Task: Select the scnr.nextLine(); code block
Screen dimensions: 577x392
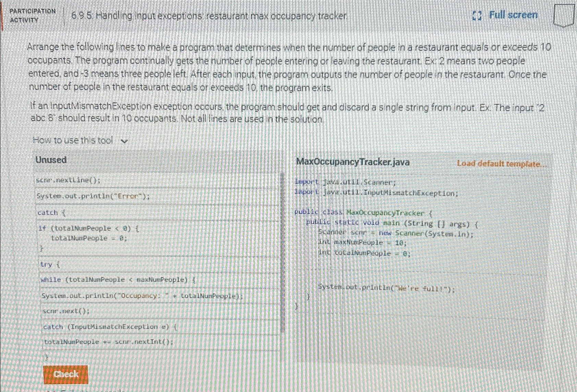Action: coord(157,180)
